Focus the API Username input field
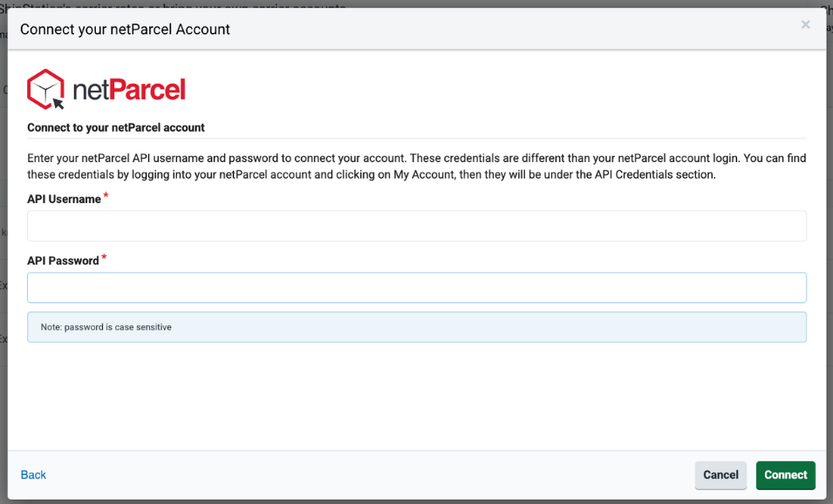 [x=416, y=225]
